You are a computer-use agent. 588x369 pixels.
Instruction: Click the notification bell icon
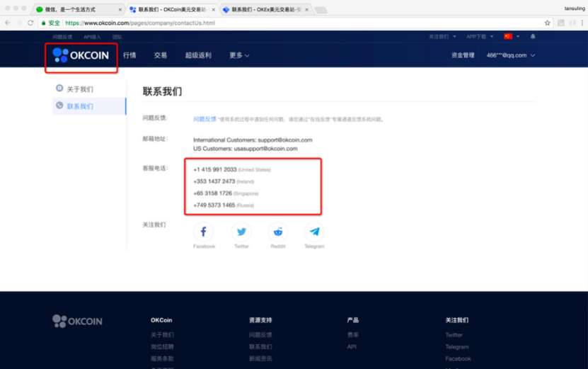click(x=533, y=36)
